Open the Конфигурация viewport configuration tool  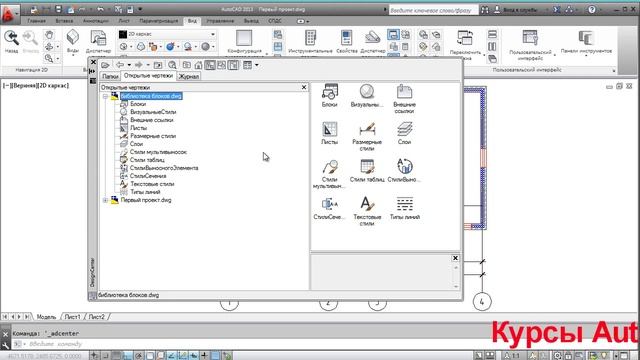(x=244, y=41)
